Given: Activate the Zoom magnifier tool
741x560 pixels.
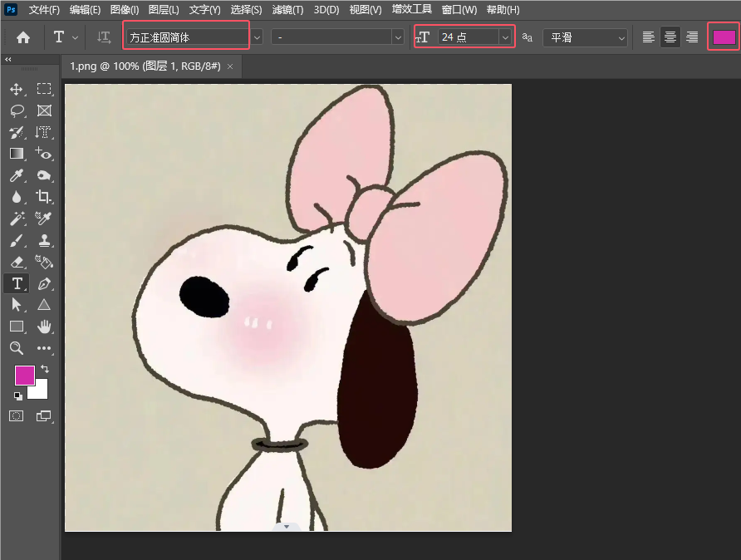Looking at the screenshot, I should [17, 348].
